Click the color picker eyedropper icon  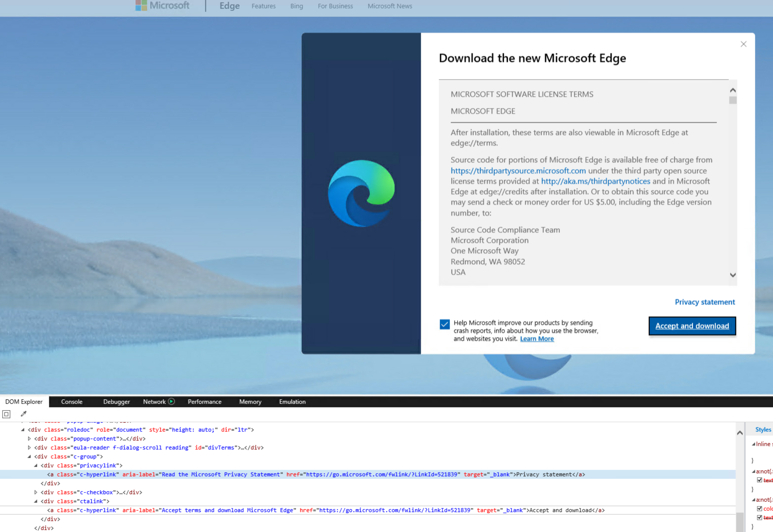tap(23, 414)
